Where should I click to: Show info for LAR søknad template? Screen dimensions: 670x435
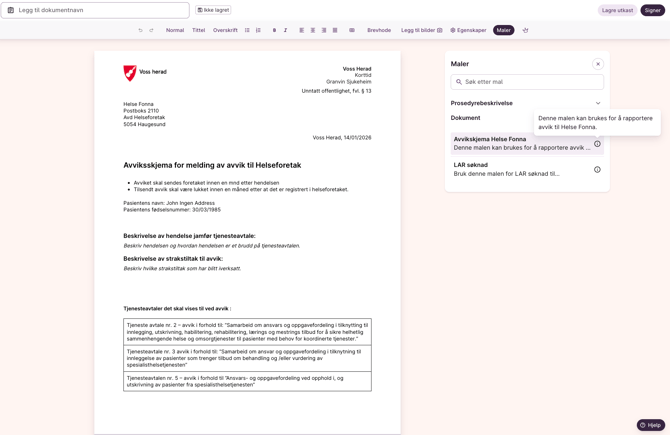click(x=597, y=169)
